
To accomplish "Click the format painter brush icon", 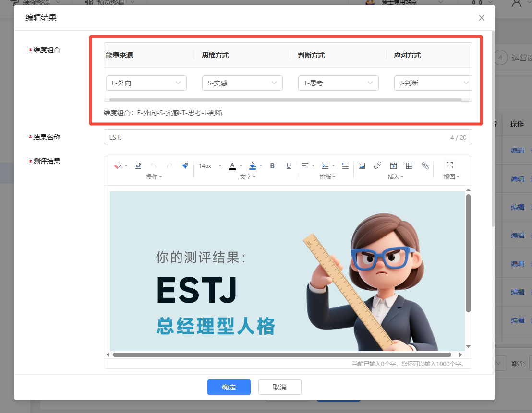I will point(185,165).
